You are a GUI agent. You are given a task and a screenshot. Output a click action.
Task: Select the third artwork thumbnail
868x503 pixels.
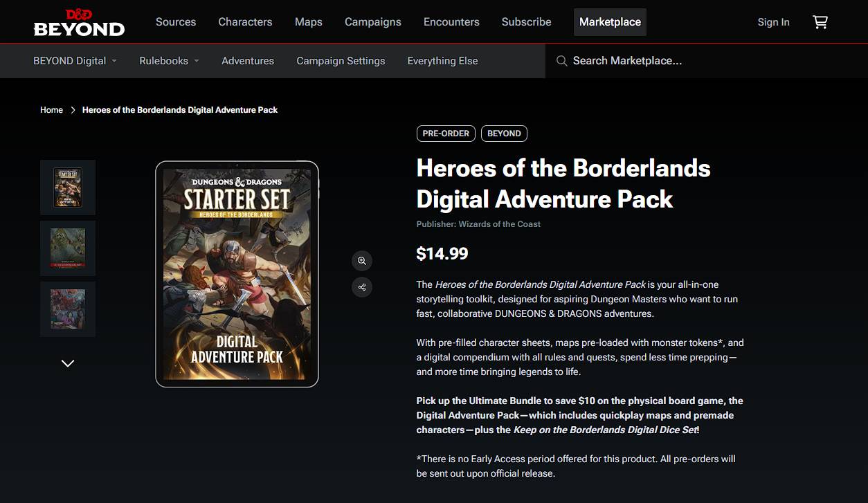[x=68, y=309]
